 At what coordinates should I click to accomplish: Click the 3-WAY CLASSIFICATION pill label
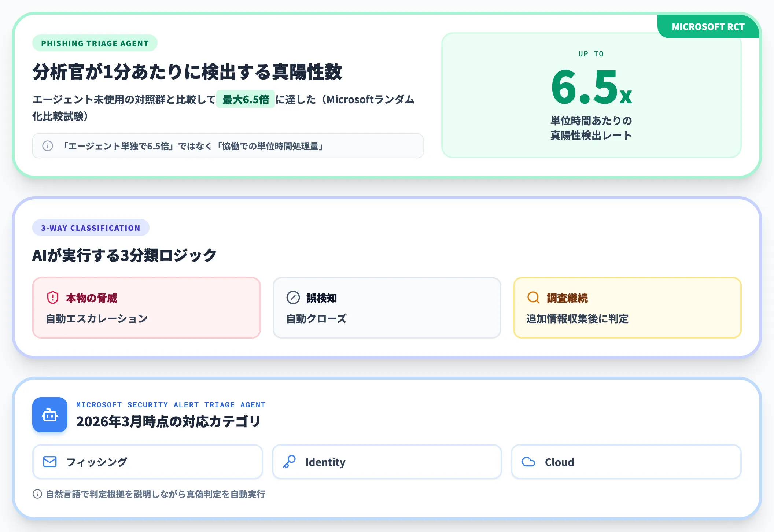pos(91,228)
